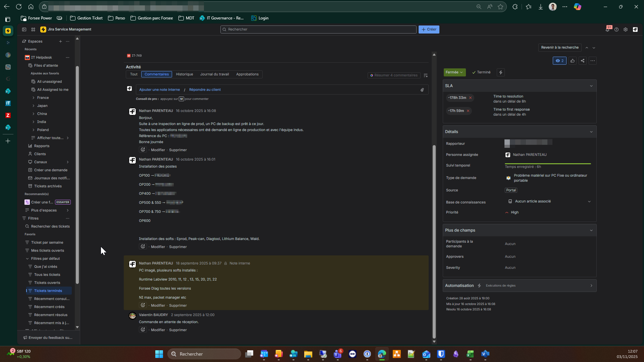Click the share icon near watchers

pos(583,61)
